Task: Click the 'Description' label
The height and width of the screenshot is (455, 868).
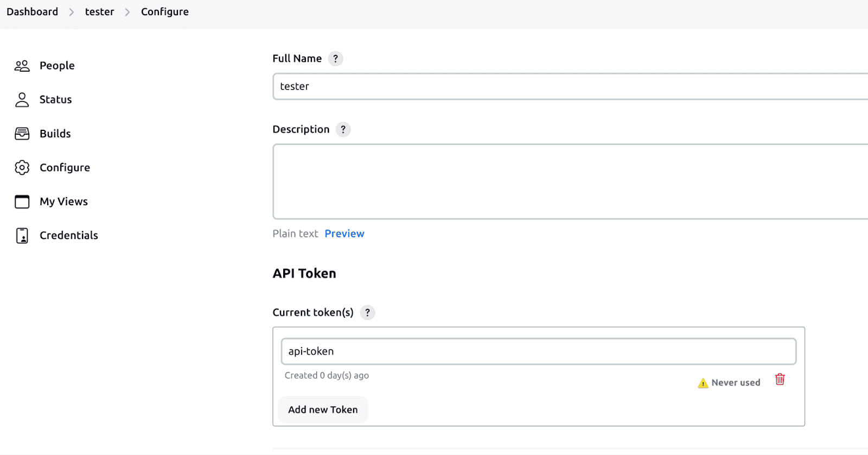Action: coord(301,129)
